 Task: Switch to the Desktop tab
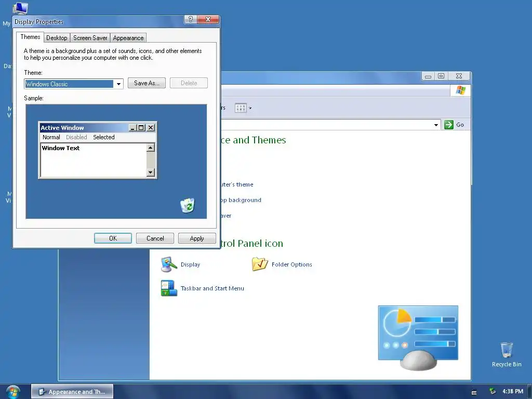tap(57, 37)
